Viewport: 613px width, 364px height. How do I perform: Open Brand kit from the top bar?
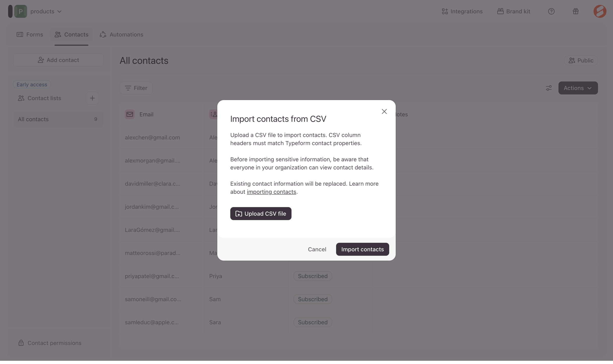pos(514,11)
